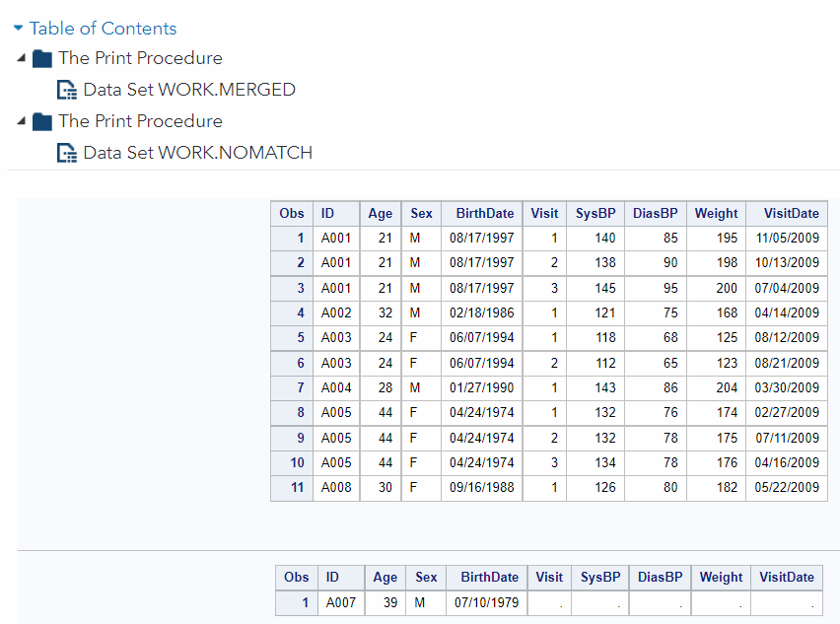
Task: Select the second The Print Procedure label
Action: [x=140, y=121]
